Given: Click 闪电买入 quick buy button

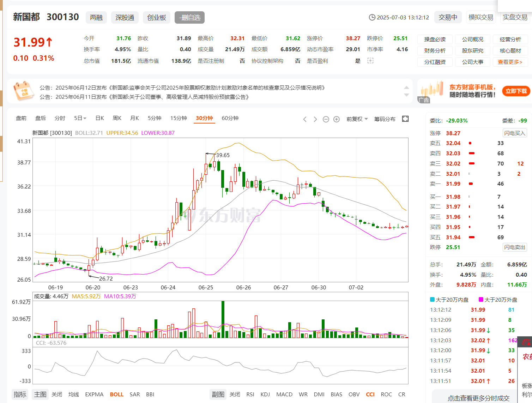Looking at the screenshot, I should [x=515, y=133].
